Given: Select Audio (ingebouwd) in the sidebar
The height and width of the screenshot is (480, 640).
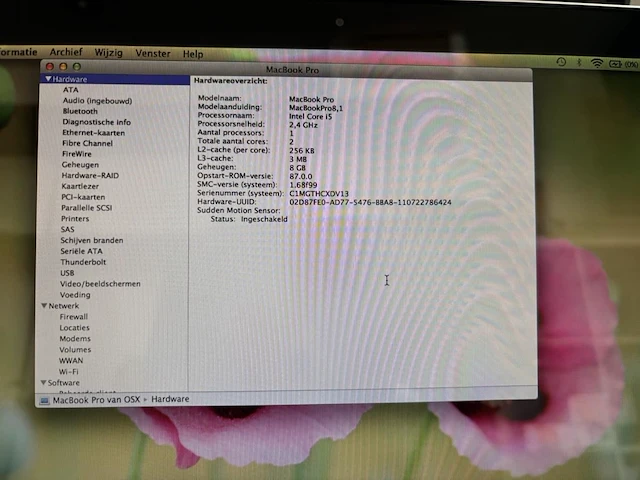Looking at the screenshot, I should (x=97, y=101).
